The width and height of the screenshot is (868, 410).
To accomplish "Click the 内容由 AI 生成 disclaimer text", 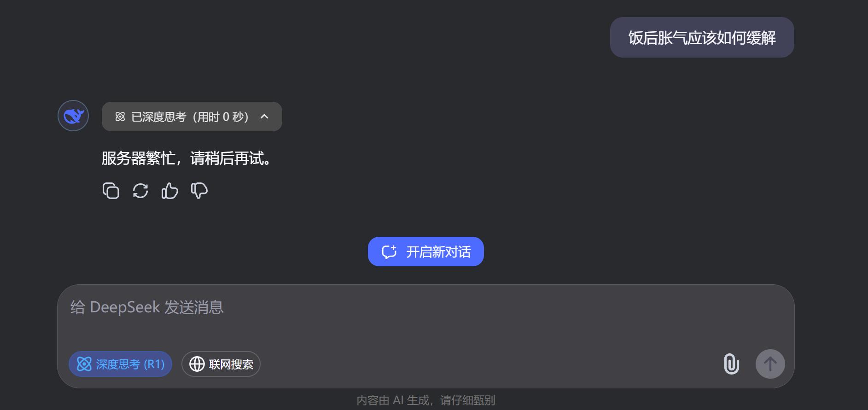I will [x=426, y=400].
